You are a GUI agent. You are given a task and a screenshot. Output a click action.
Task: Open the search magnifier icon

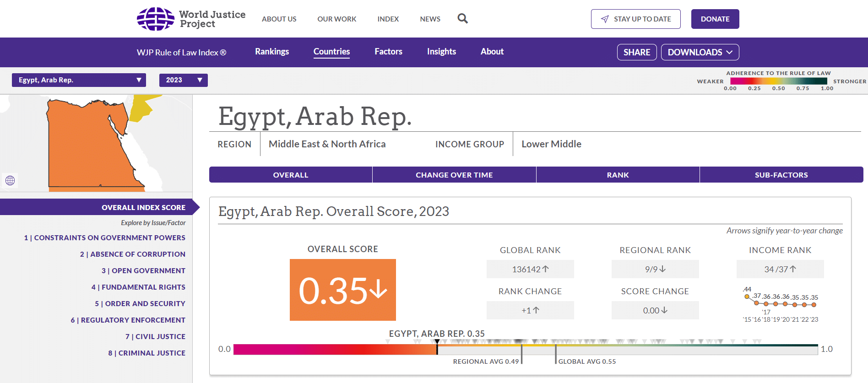(x=462, y=19)
